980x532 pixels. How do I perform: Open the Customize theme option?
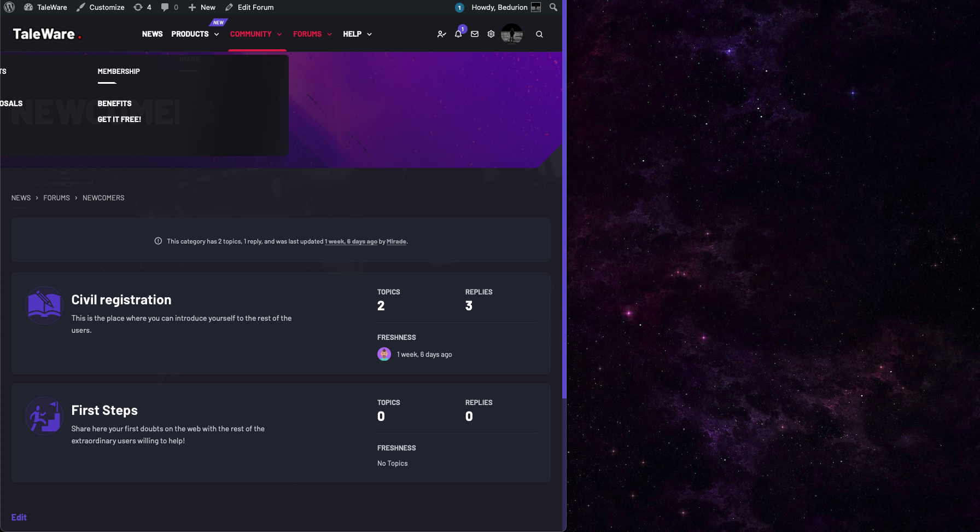[100, 7]
